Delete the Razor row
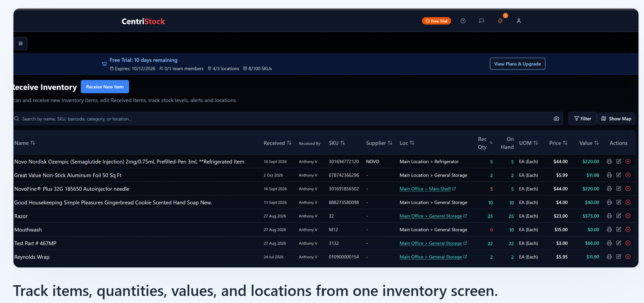This screenshot has width=644, height=303. point(628,216)
